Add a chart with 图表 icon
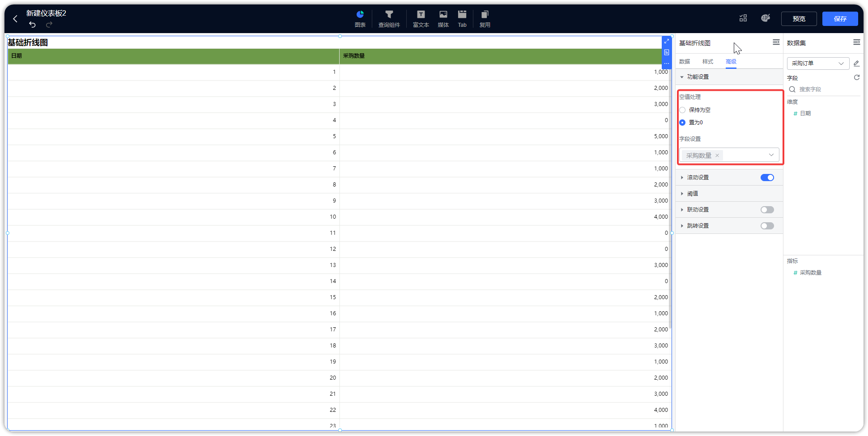This screenshot has width=868, height=436. point(360,19)
